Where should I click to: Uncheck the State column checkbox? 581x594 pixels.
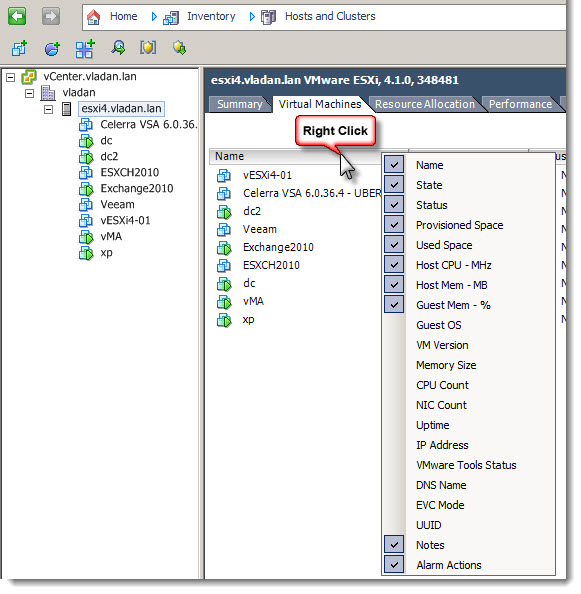point(394,185)
